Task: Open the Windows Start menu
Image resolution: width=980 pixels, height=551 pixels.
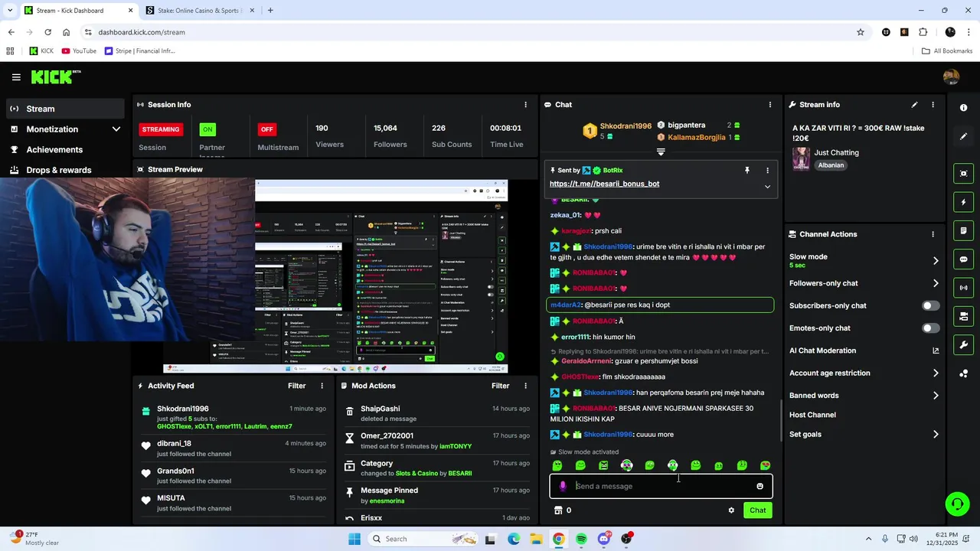Action: (x=354, y=539)
